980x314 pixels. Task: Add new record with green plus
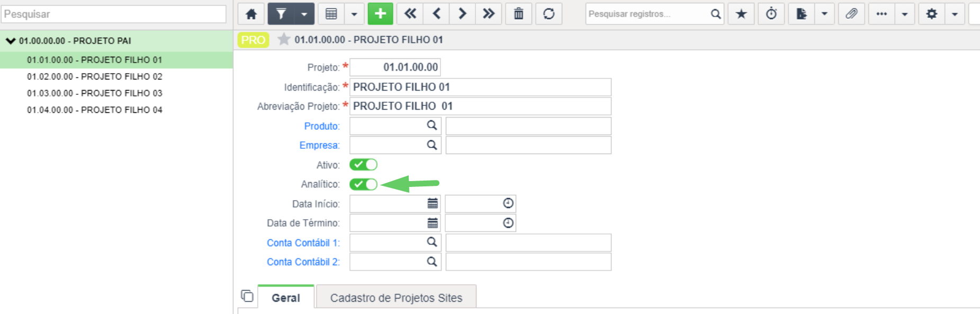click(380, 14)
